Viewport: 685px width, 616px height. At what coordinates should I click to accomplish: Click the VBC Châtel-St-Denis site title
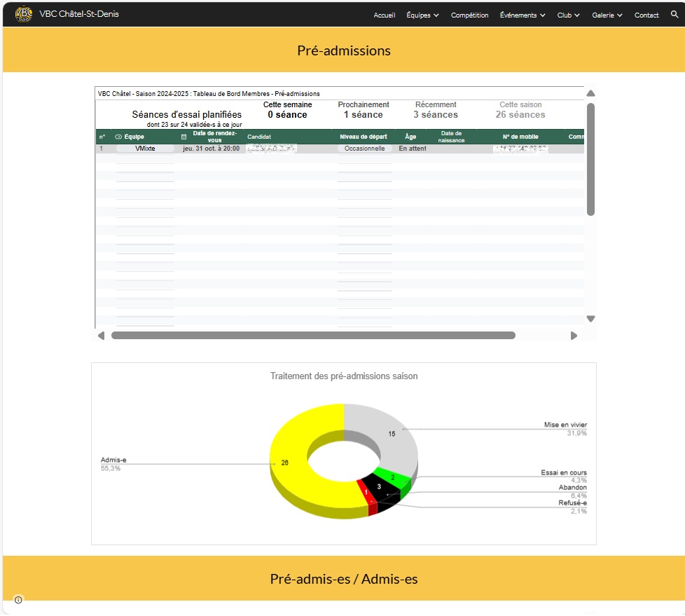pos(79,14)
